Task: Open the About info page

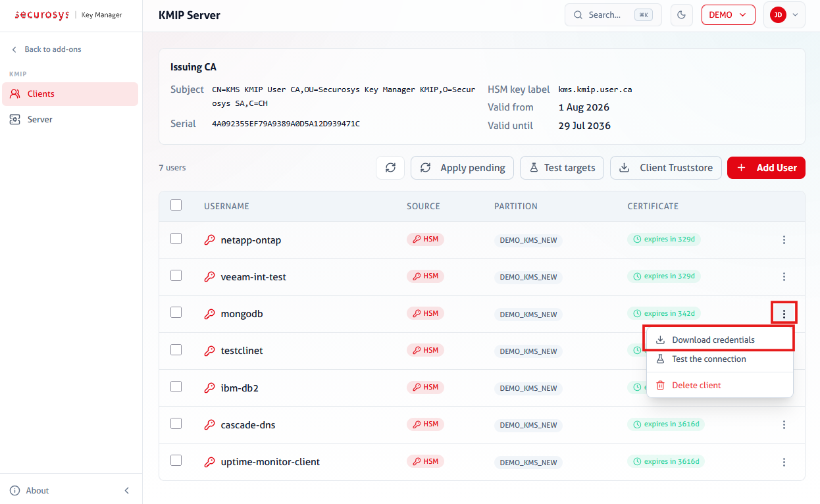Action: (30, 490)
